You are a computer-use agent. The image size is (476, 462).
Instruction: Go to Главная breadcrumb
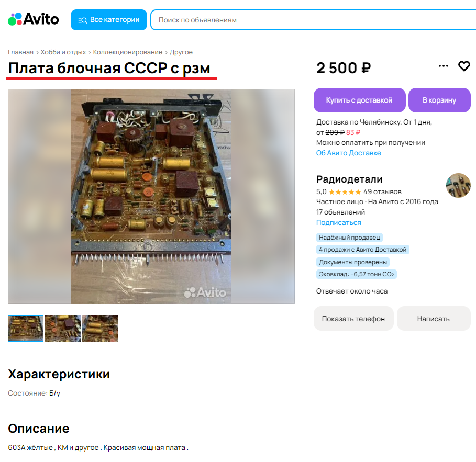click(x=20, y=52)
